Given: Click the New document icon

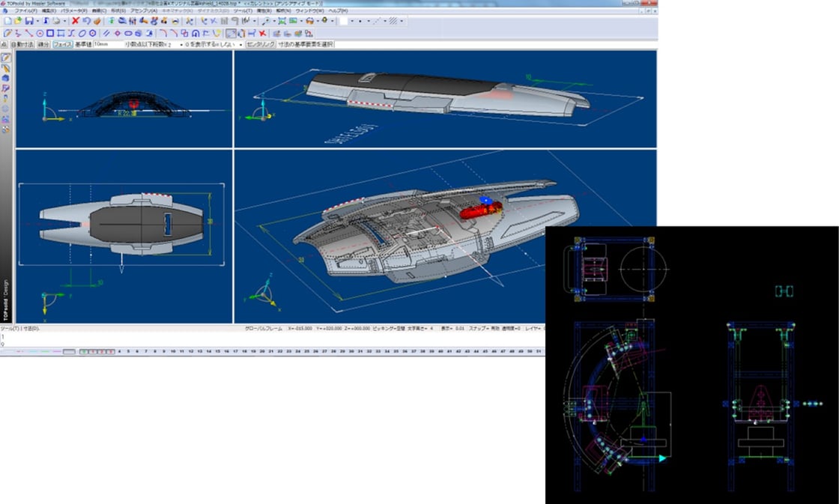Looking at the screenshot, I should 7,22.
